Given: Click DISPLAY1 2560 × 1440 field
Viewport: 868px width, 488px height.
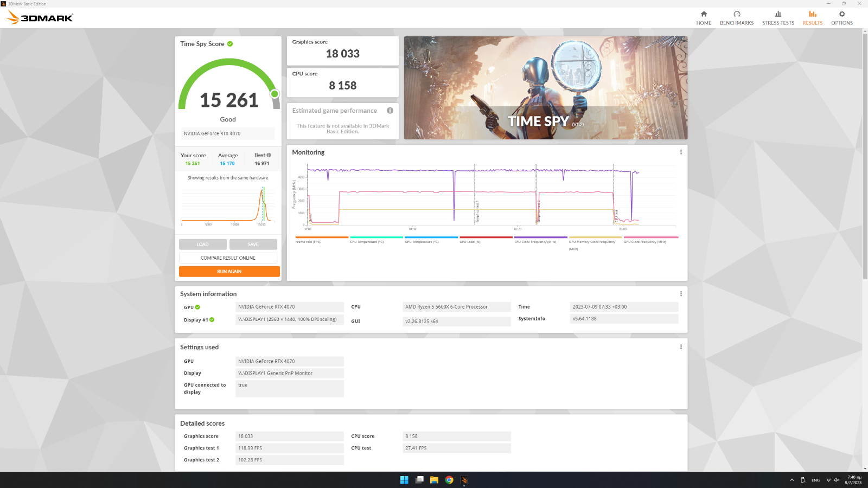Looking at the screenshot, I should 290,319.
